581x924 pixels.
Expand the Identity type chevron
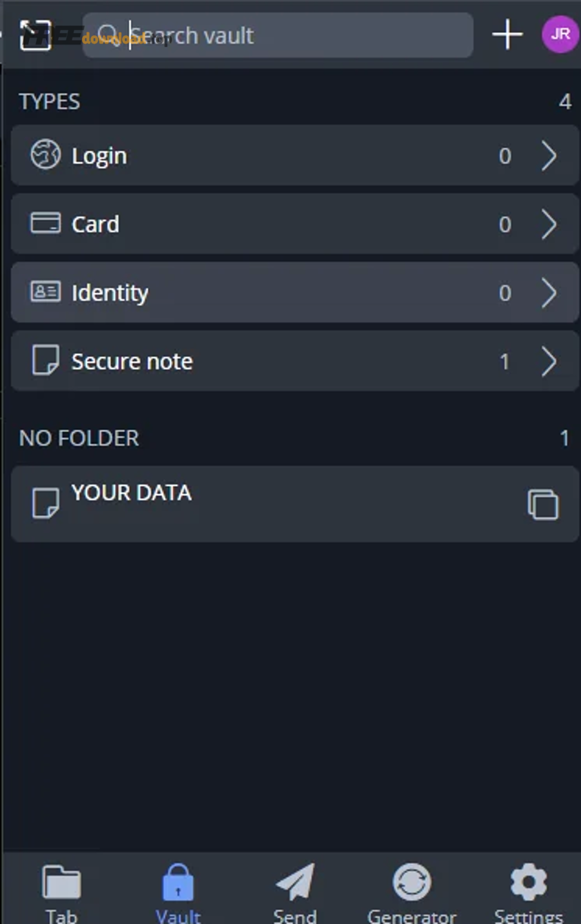[x=549, y=293]
